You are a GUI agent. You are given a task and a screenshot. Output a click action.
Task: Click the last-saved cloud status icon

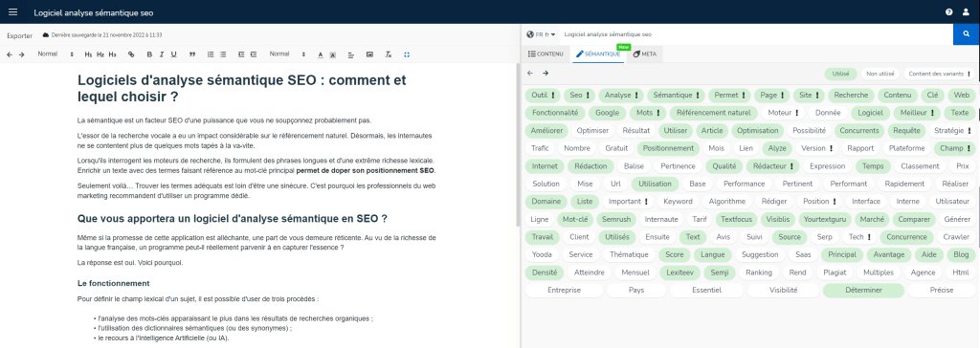click(x=46, y=35)
